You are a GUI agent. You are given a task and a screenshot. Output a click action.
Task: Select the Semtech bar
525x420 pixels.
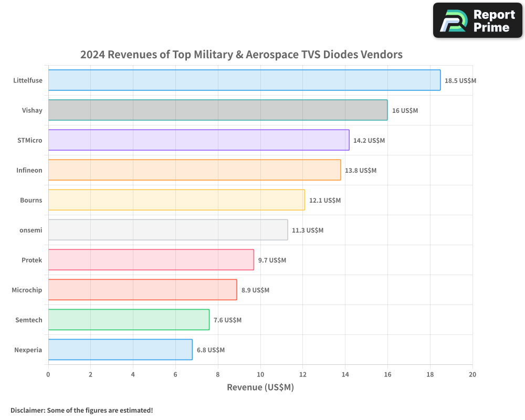pyautogui.click(x=129, y=320)
